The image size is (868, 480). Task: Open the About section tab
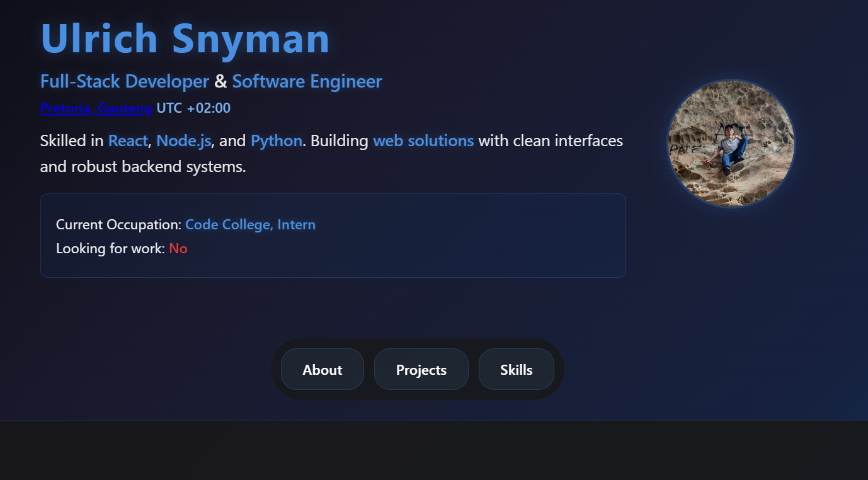coord(323,369)
